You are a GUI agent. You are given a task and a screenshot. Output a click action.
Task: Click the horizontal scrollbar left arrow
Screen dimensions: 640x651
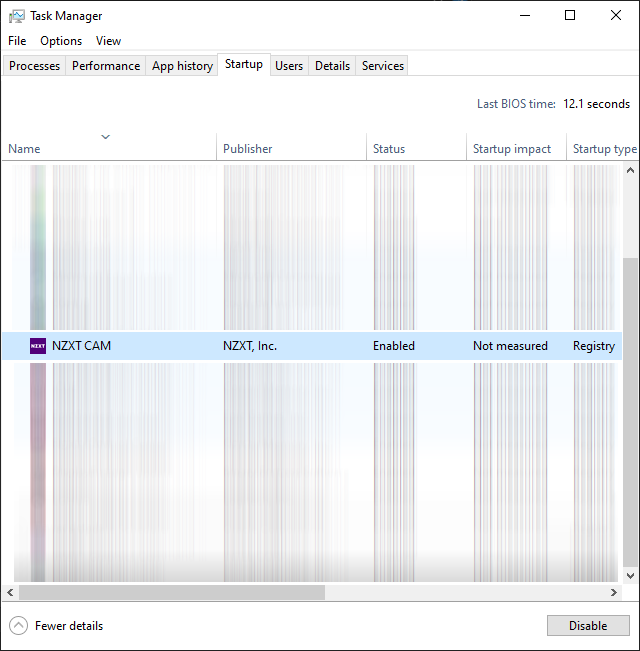tap(10, 592)
